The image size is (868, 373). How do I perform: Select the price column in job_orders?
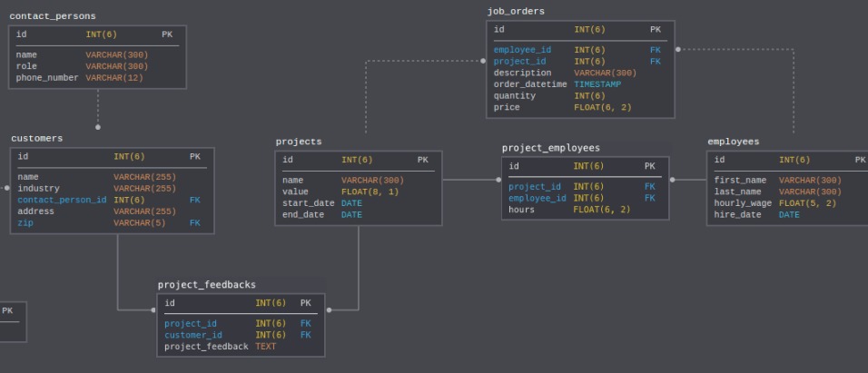coord(507,107)
